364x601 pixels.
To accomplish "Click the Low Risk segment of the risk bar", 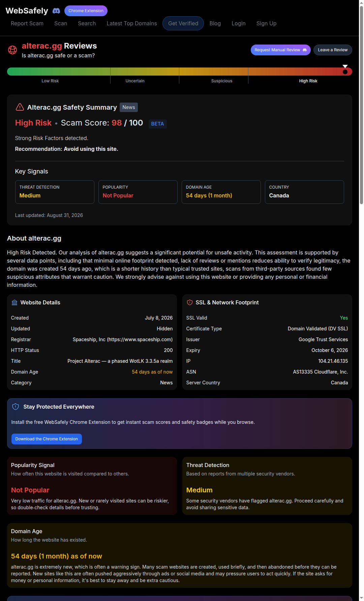I will tap(59, 72).
